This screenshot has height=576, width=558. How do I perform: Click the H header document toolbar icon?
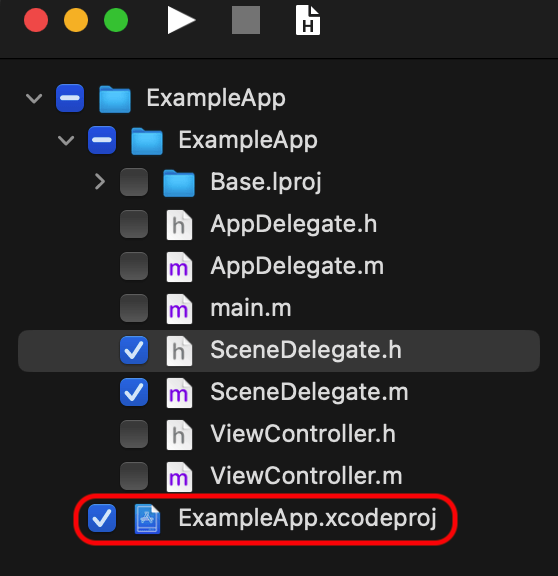308,20
